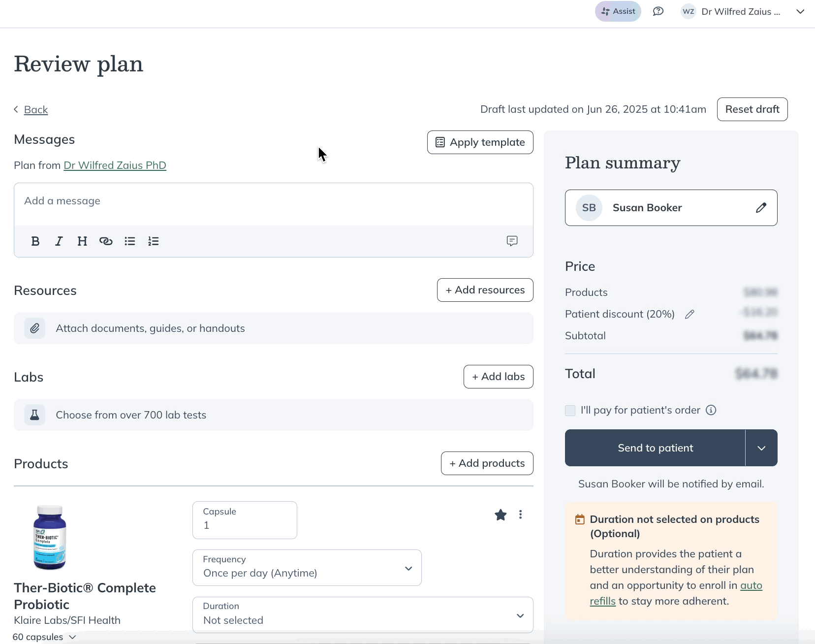The width and height of the screenshot is (815, 644).
Task: Open Ther-Biotic Complete product thumbnail
Action: (x=50, y=538)
